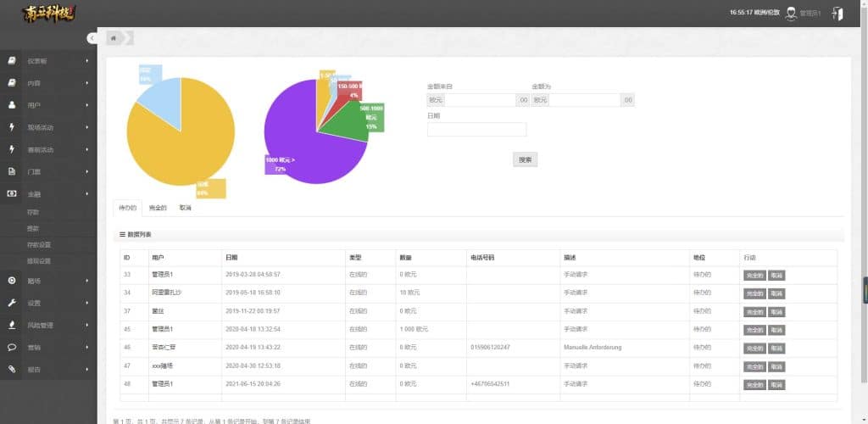Expand the 报告 menu arrow
868x424 pixels.
coord(87,369)
